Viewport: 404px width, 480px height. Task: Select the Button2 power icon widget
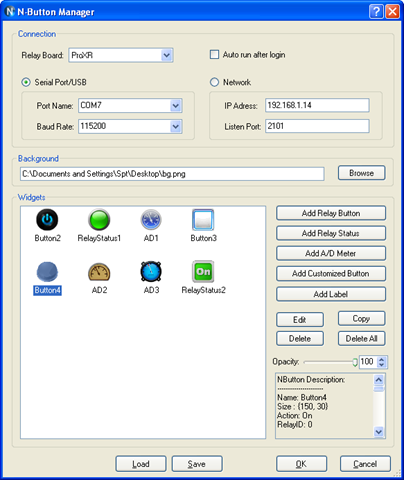pos(47,220)
